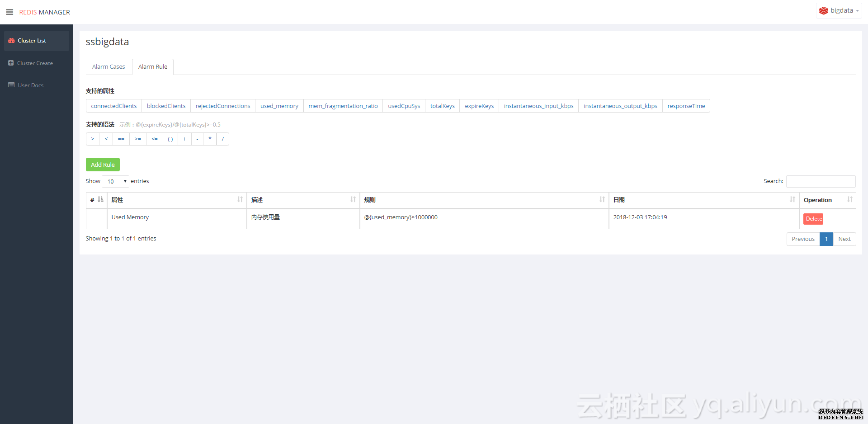Click the Search input field
Viewport: 868px width, 424px height.
(821, 181)
